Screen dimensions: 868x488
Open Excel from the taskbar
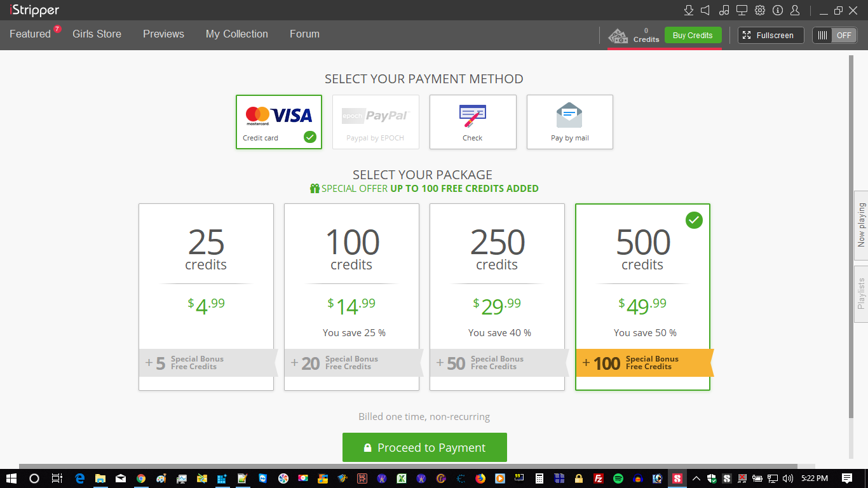(x=402, y=478)
